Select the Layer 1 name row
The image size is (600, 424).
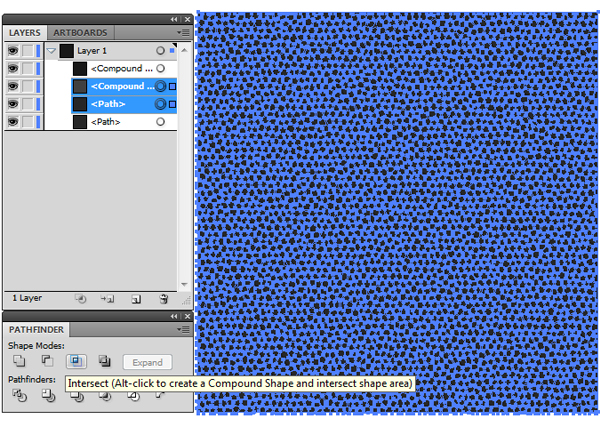pos(92,51)
